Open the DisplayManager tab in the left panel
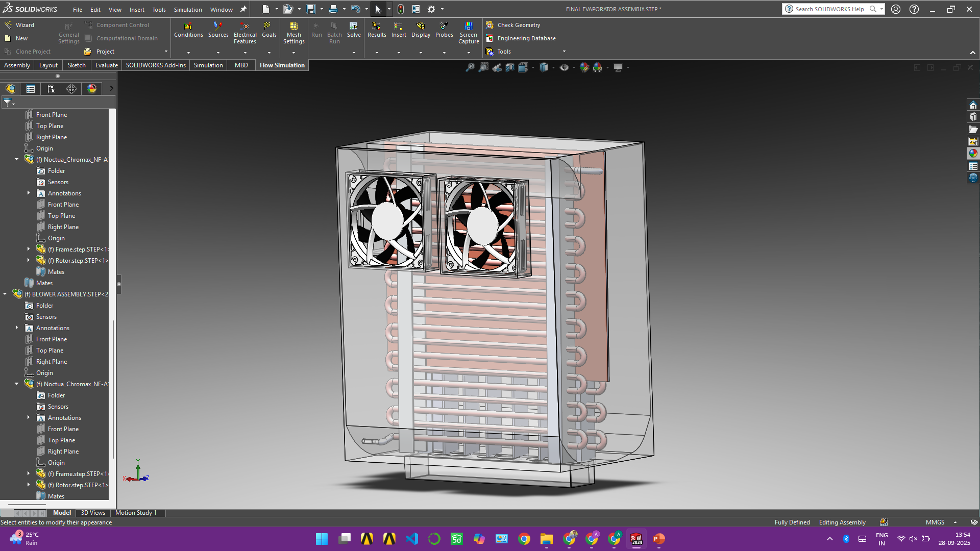Viewport: 980px width, 551px height. click(92, 89)
